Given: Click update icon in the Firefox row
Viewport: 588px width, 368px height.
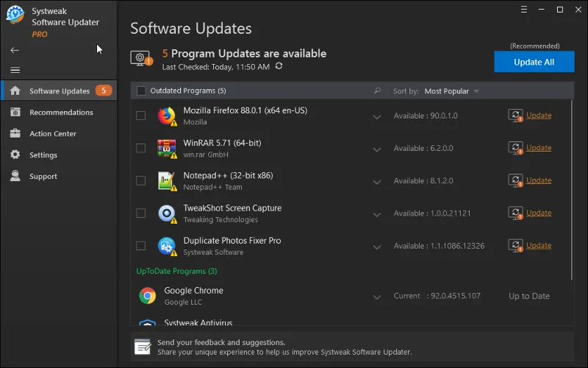Looking at the screenshot, I should click(x=515, y=116).
